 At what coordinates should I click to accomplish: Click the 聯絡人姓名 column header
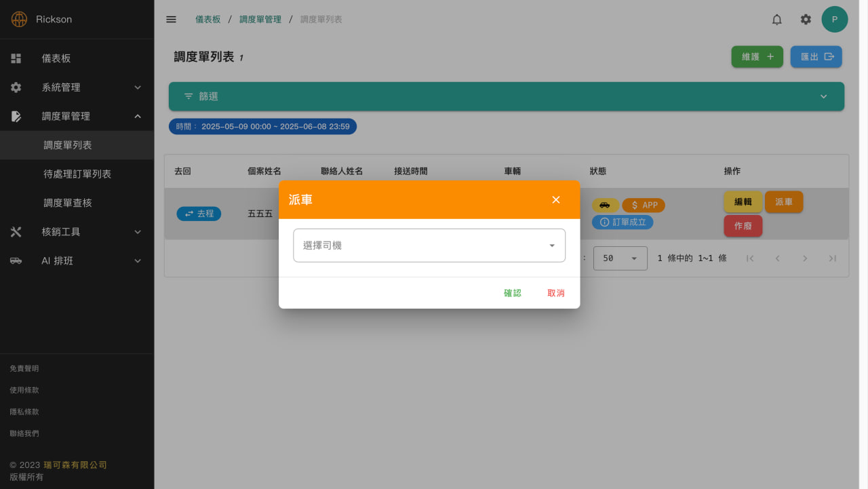pyautogui.click(x=342, y=172)
